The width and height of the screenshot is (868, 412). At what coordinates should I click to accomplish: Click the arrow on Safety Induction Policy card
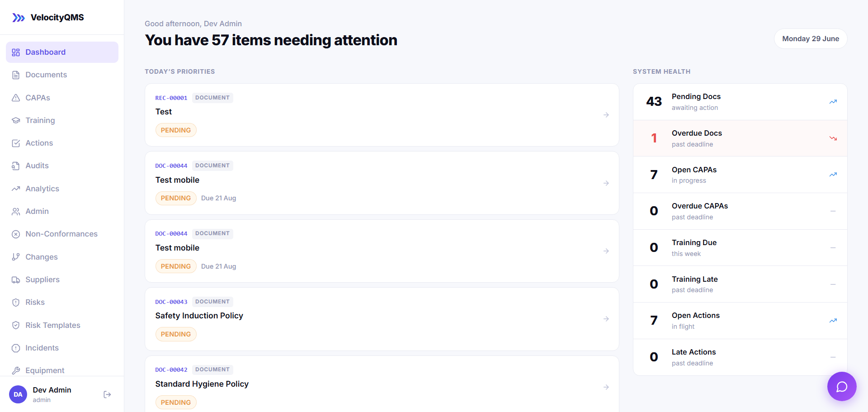(x=606, y=319)
